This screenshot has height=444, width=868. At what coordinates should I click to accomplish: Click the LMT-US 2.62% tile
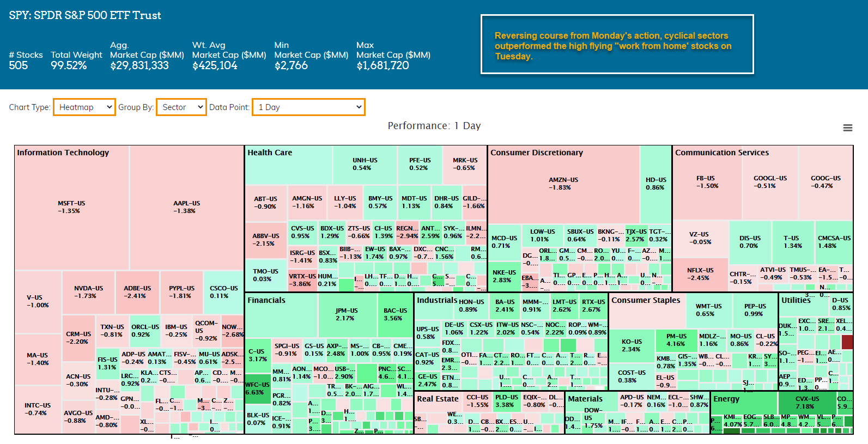pos(563,306)
